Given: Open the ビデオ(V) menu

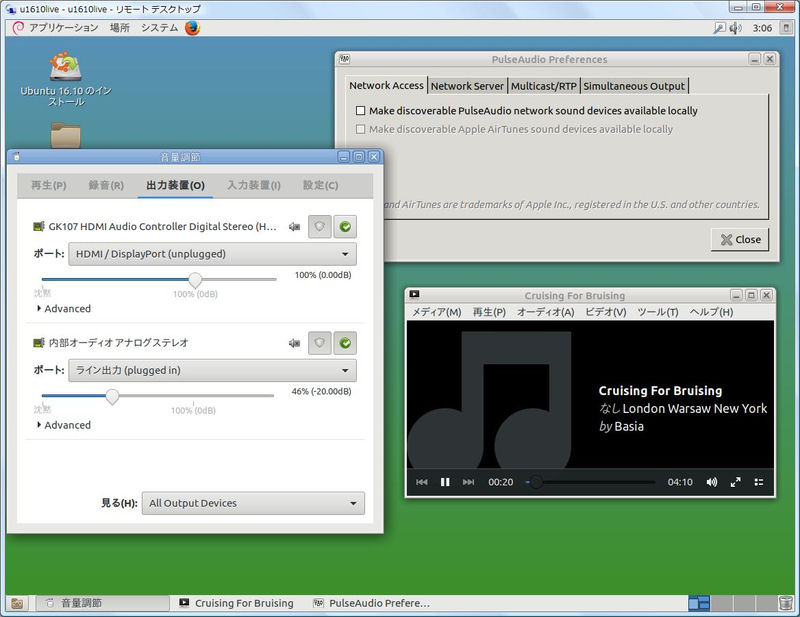Looking at the screenshot, I should point(606,312).
